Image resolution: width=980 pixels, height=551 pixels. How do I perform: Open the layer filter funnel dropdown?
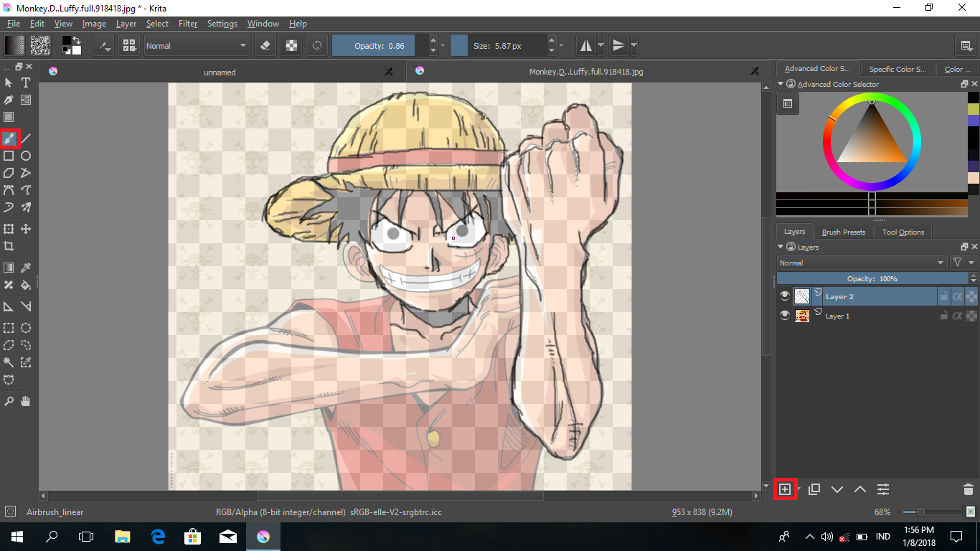[x=963, y=263]
